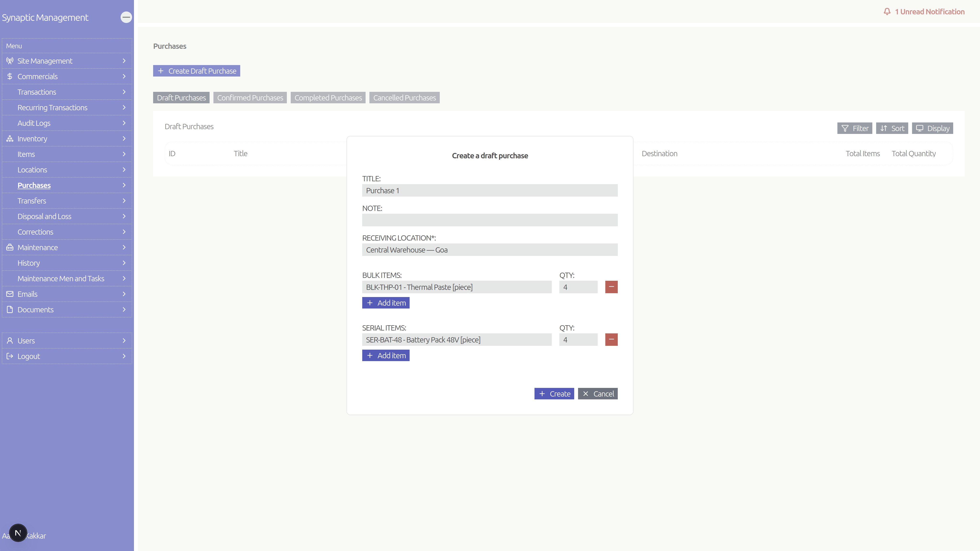Click the notification bell icon

(x=887, y=12)
